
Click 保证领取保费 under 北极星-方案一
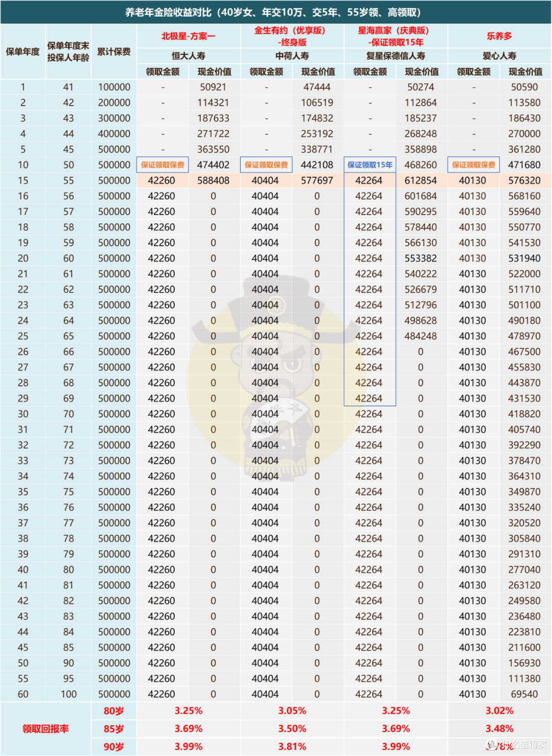coord(163,165)
